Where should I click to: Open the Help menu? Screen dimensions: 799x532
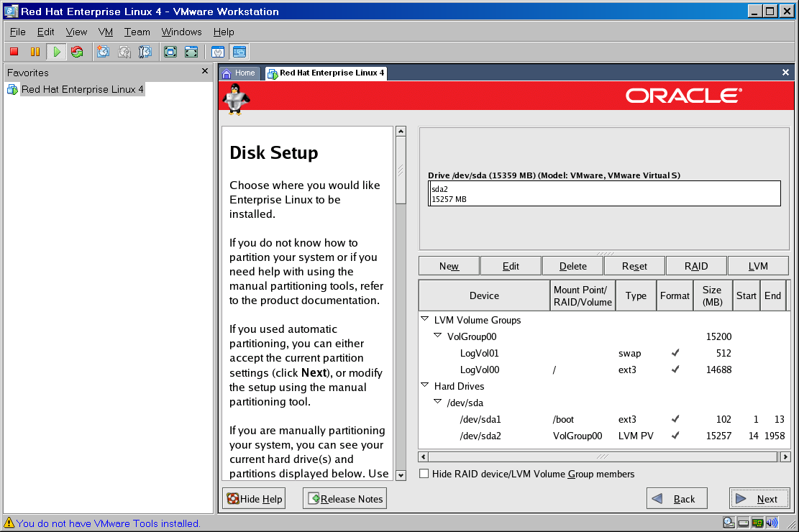(x=224, y=32)
